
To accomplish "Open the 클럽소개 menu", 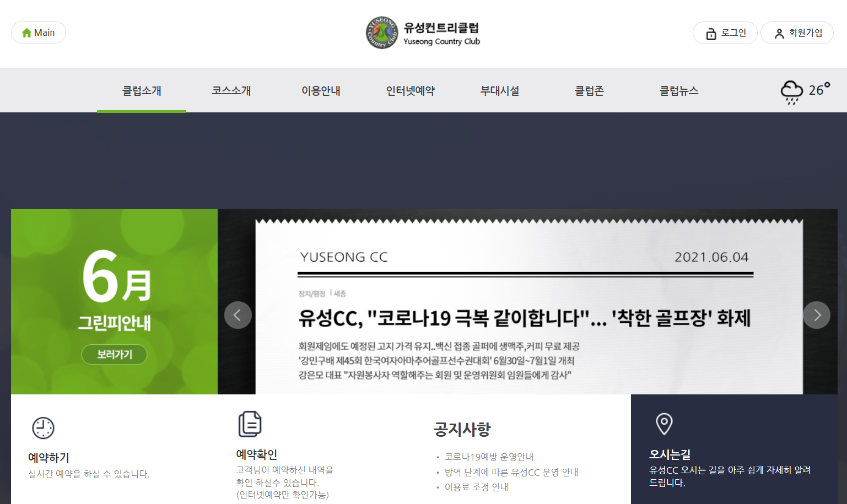I will (142, 91).
